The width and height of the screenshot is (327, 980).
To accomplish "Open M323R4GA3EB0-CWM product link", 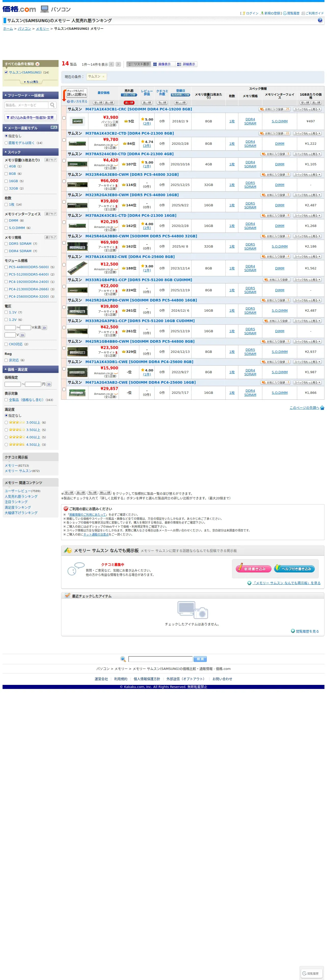I will (x=132, y=175).
